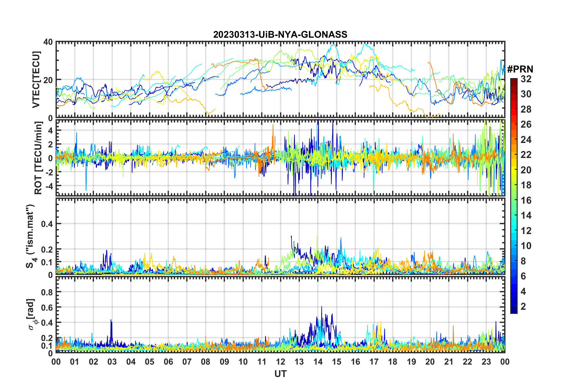Pick the dark blue colorbar region at 2
The width and height of the screenshot is (561, 392).
[x=514, y=307]
